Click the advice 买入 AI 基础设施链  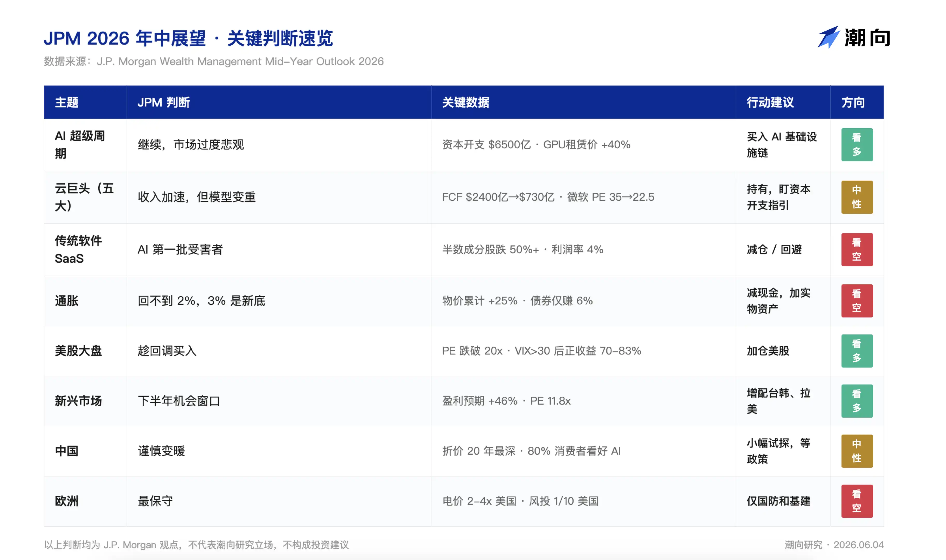point(782,144)
